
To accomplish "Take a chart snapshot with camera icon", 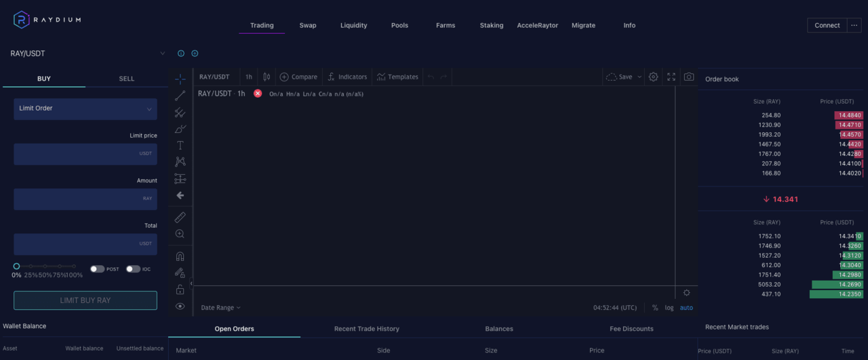I will (689, 77).
